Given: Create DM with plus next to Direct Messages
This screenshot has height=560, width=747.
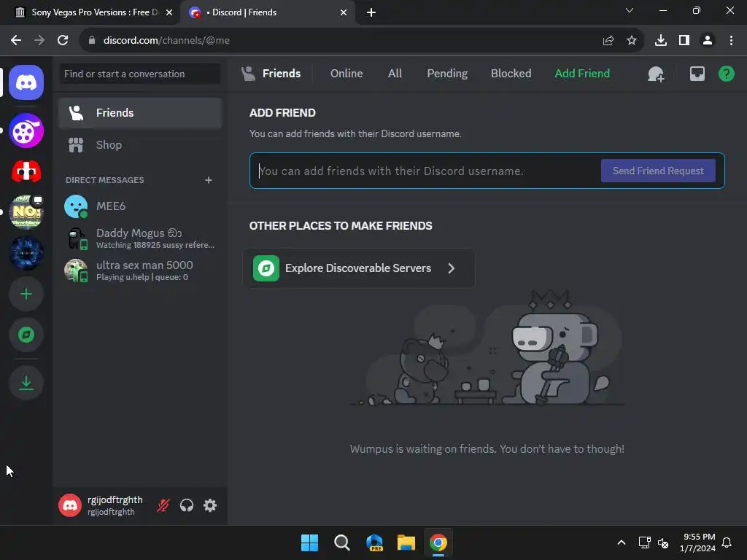Looking at the screenshot, I should 208,180.
